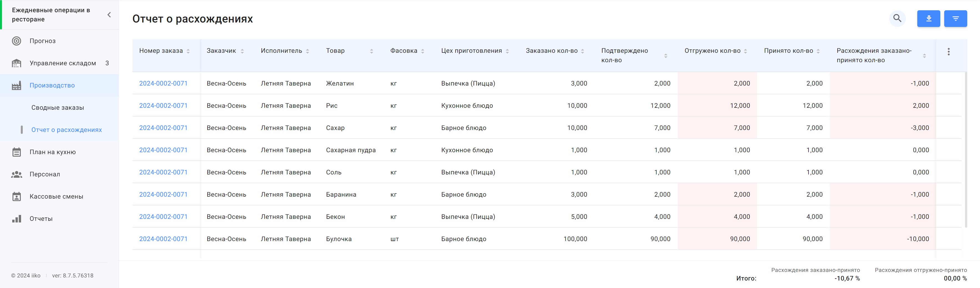Click the search magnifier icon
This screenshot has height=288, width=980.
click(x=897, y=18)
